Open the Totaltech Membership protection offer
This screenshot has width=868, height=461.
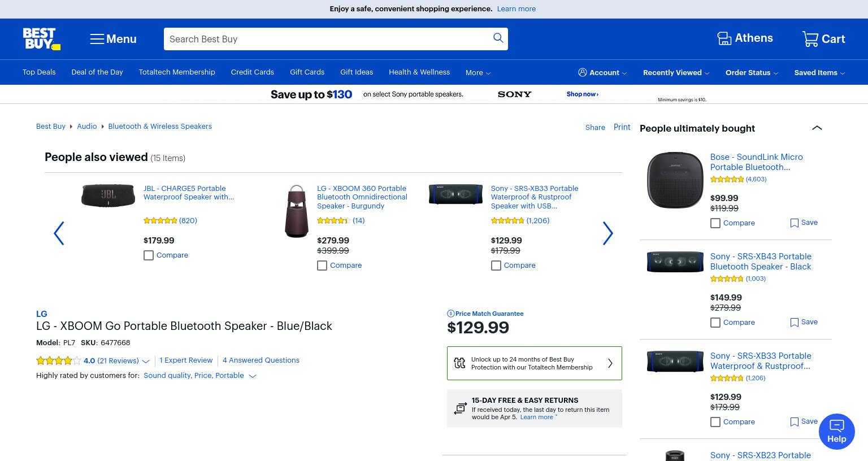(x=534, y=363)
